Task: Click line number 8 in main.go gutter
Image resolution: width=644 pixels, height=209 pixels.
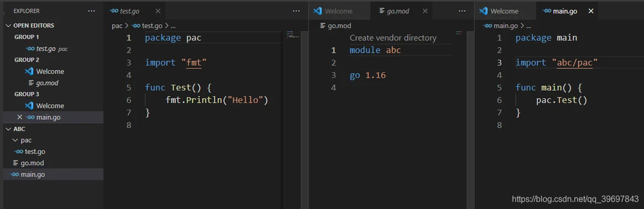Action: (499, 125)
